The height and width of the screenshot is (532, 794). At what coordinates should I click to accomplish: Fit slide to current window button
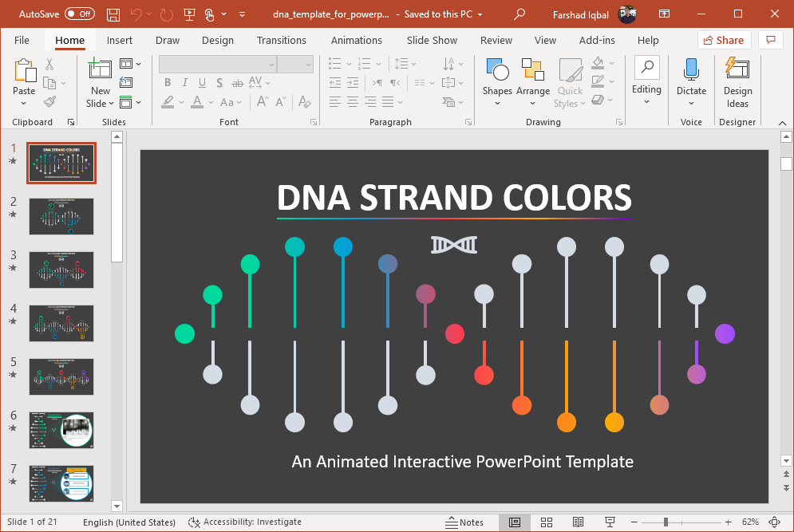pos(774,522)
